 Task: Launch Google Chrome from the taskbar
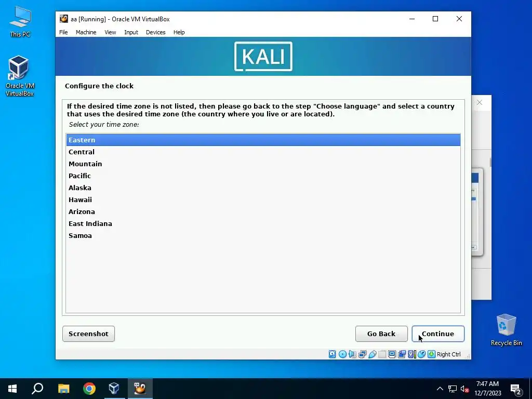(89, 389)
